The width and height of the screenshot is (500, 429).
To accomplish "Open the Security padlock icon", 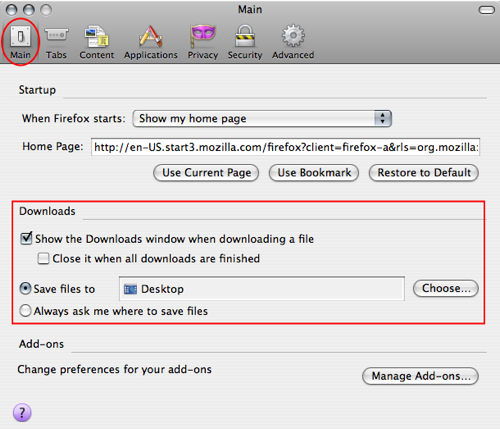I will pos(245,36).
